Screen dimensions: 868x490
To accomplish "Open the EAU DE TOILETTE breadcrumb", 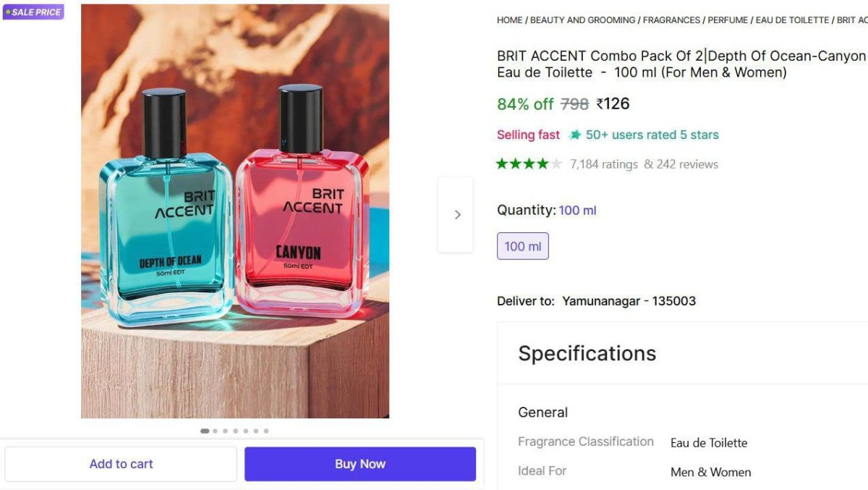I will tap(792, 20).
